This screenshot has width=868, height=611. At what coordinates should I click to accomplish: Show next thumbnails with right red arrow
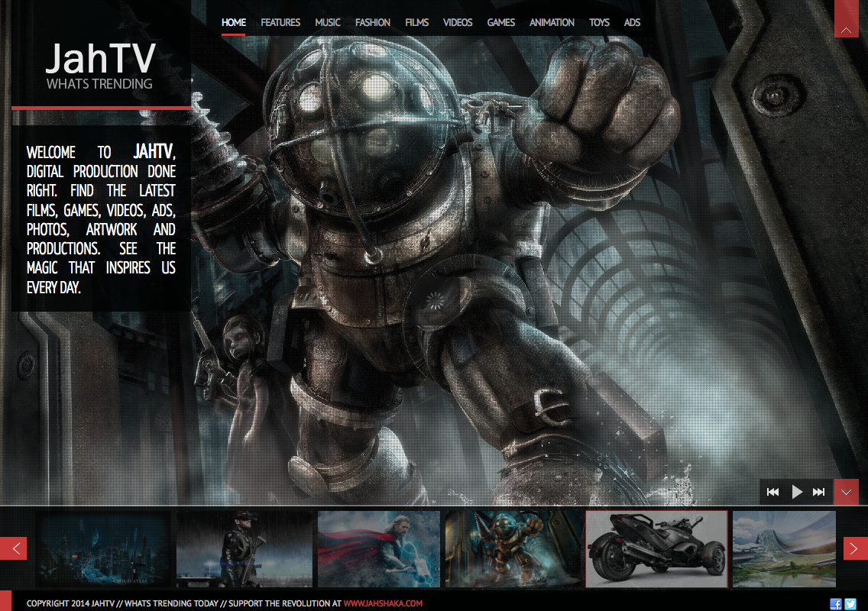[x=855, y=548]
